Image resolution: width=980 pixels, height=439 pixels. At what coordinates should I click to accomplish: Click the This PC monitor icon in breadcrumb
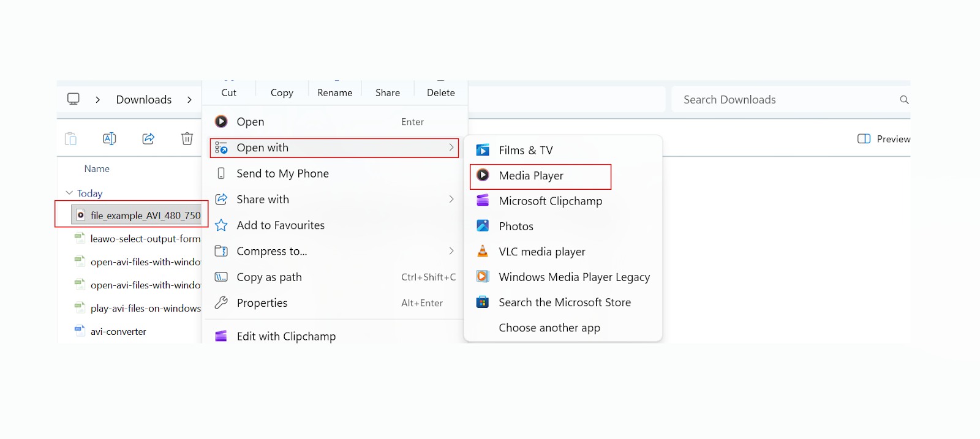(x=73, y=99)
